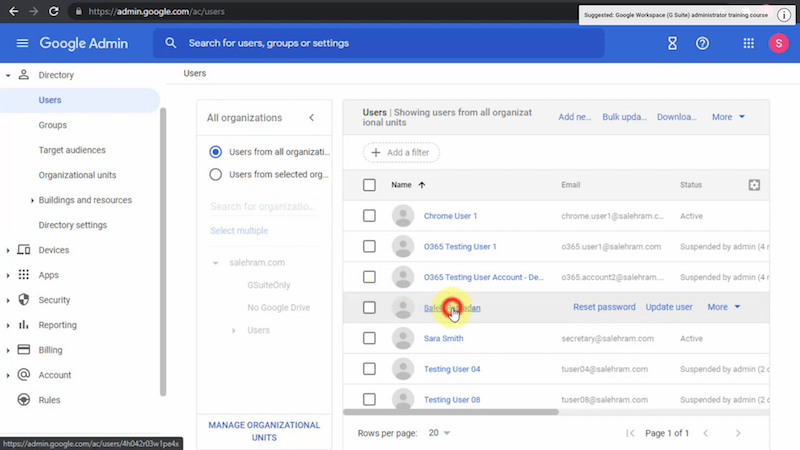Click Add new user button
800x450 pixels.
pyautogui.click(x=574, y=117)
